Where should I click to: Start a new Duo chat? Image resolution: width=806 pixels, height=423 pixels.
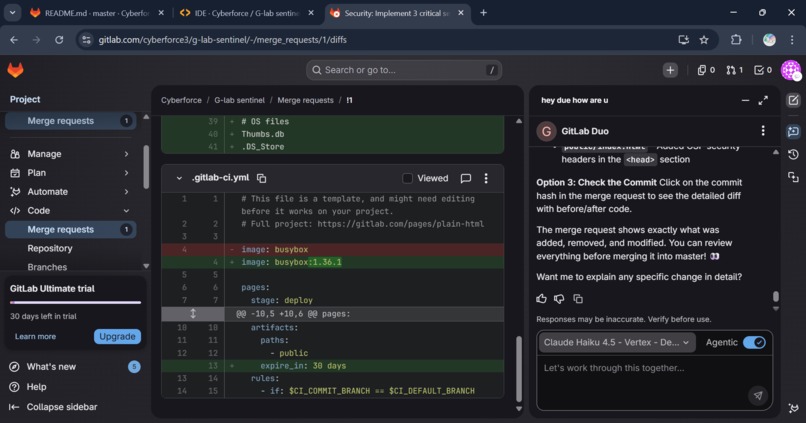(793, 100)
